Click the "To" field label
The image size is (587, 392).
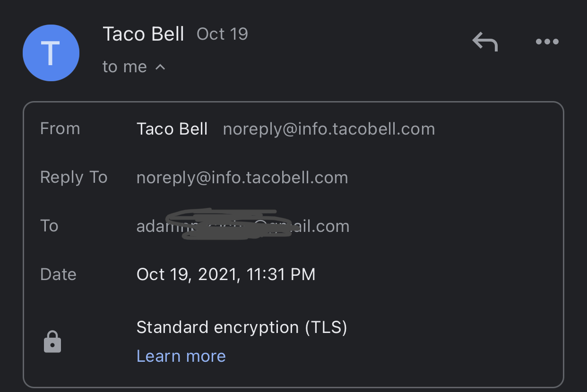[x=49, y=226]
